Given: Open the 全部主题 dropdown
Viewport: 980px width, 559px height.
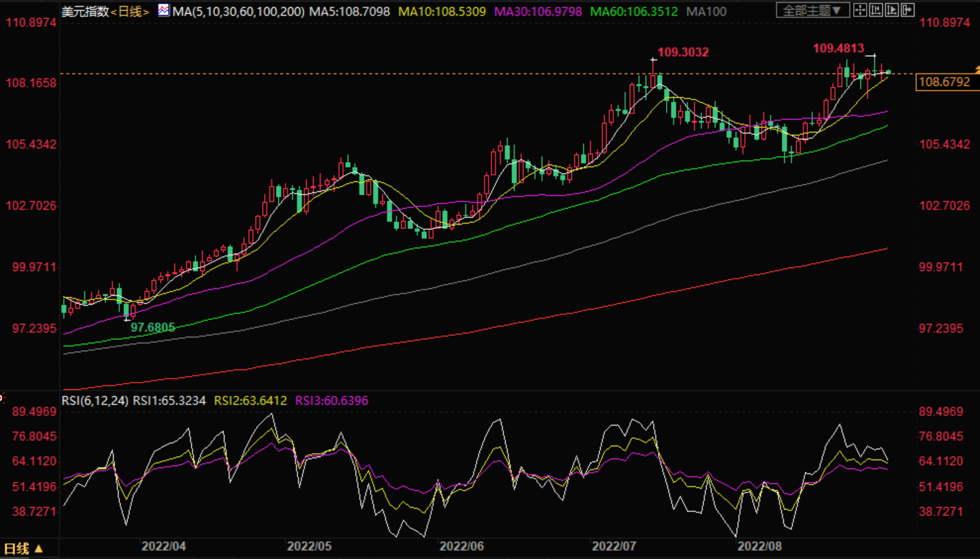Looking at the screenshot, I should (812, 11).
